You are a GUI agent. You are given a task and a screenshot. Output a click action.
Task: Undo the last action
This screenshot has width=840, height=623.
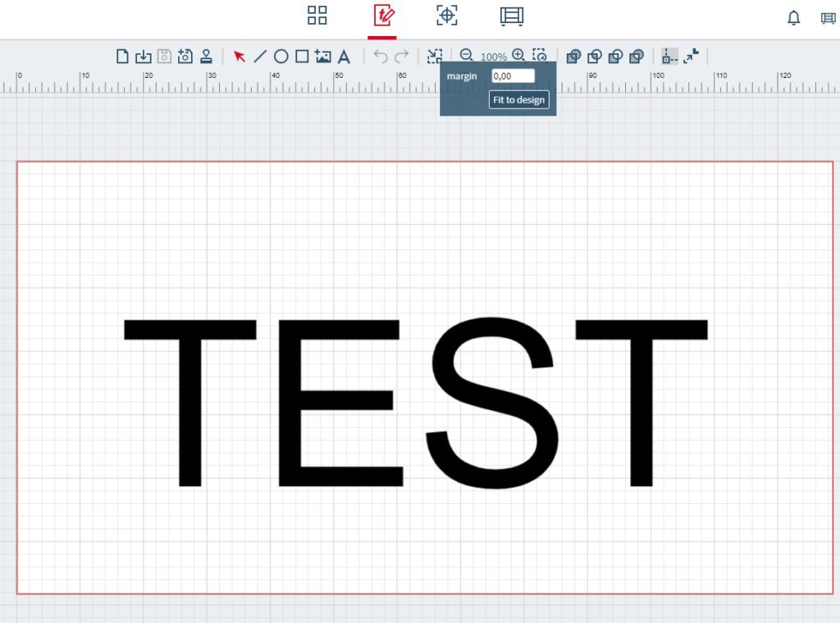coord(381,57)
